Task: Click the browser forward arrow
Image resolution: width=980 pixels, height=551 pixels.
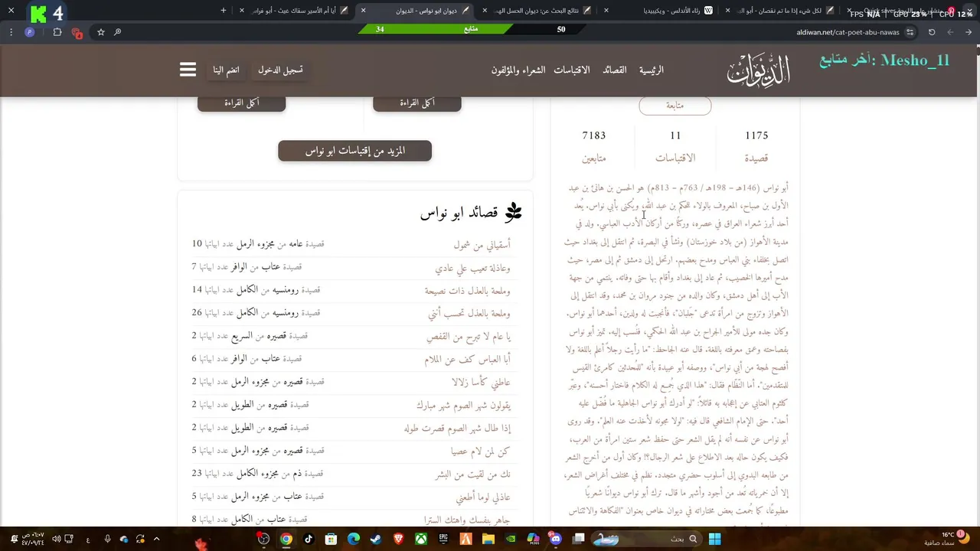Action: (950, 32)
